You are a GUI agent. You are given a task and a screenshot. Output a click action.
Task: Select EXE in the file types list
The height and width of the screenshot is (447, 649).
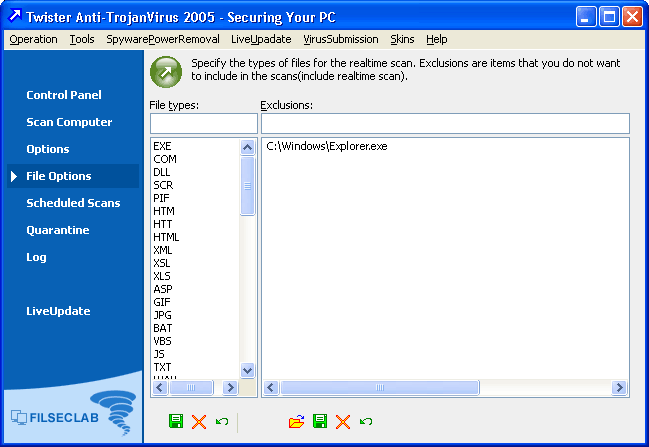click(x=163, y=146)
